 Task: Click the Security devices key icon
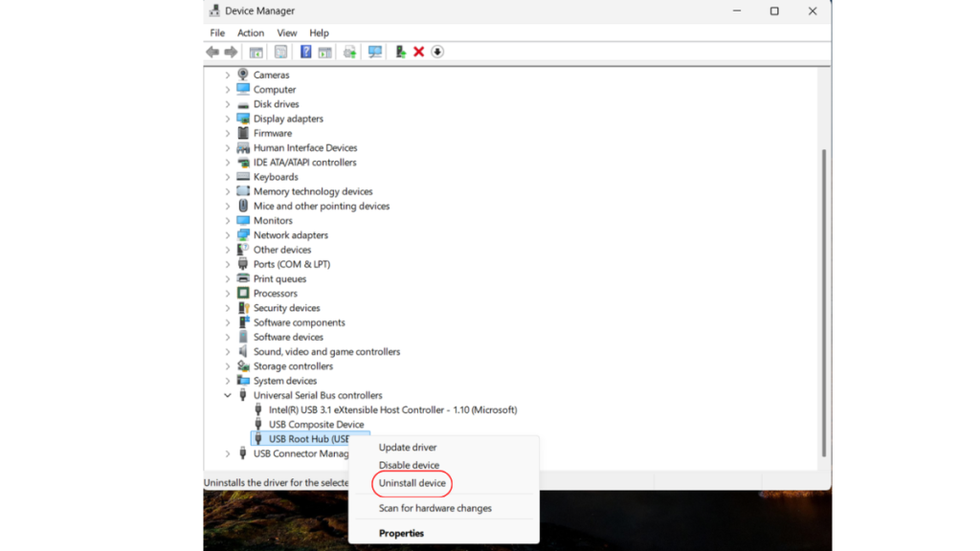(x=243, y=307)
